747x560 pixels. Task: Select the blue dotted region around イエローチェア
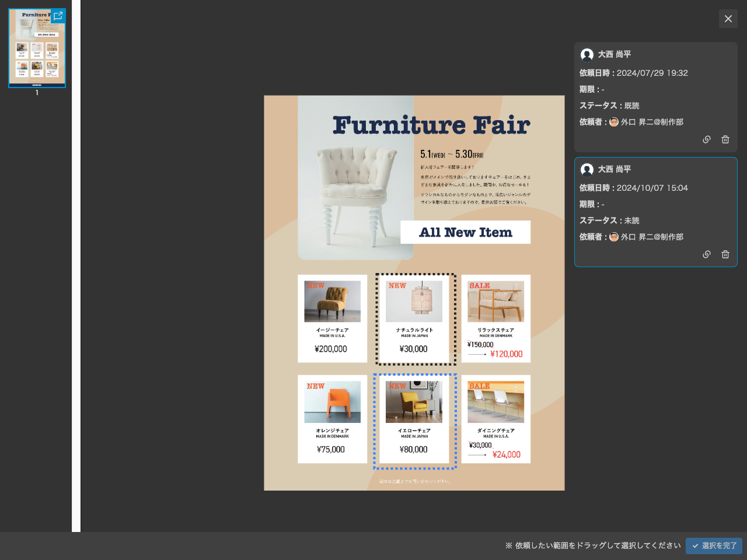pos(415,421)
